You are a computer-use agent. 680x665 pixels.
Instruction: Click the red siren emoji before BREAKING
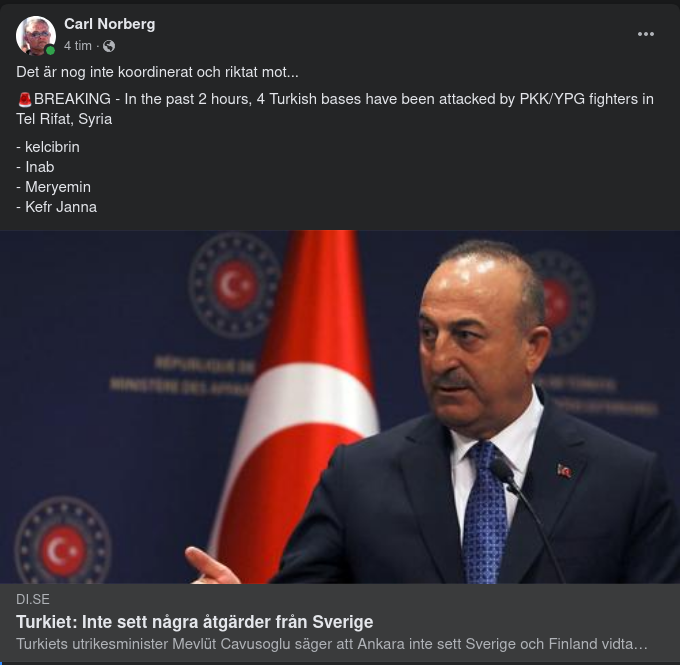tap(25, 99)
